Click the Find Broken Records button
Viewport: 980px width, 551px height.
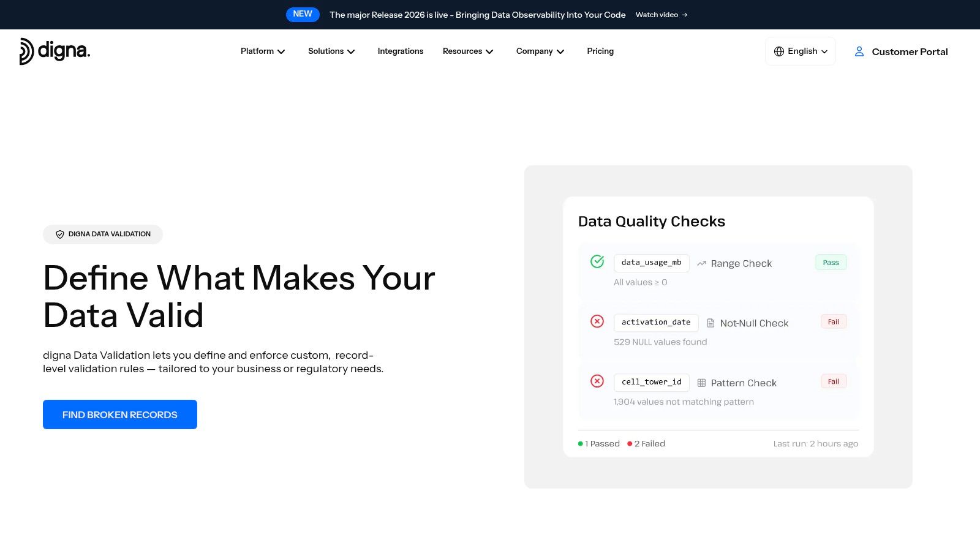pos(120,414)
